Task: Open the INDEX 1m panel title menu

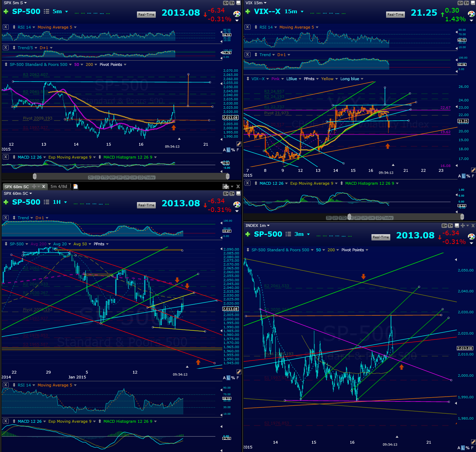Action: [x=258, y=225]
